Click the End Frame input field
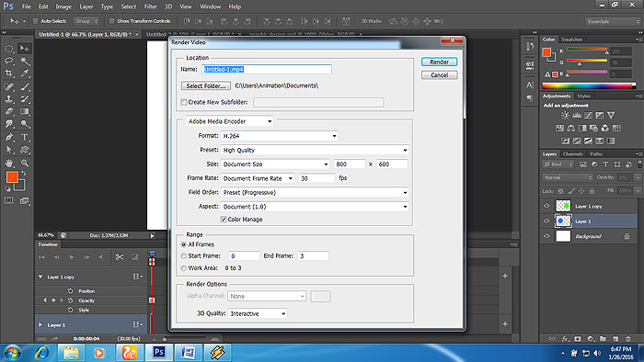Image resolution: width=644 pixels, height=362 pixels. (313, 255)
